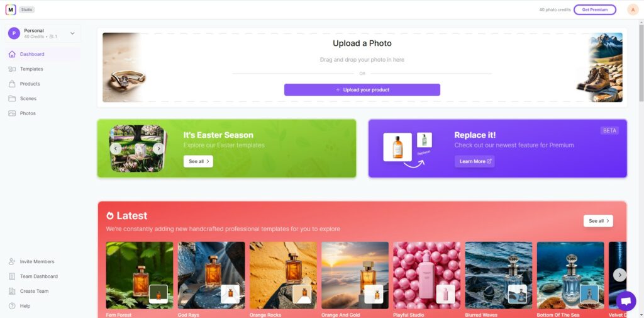Open the Dashboard home icon in sidebar

coord(12,54)
